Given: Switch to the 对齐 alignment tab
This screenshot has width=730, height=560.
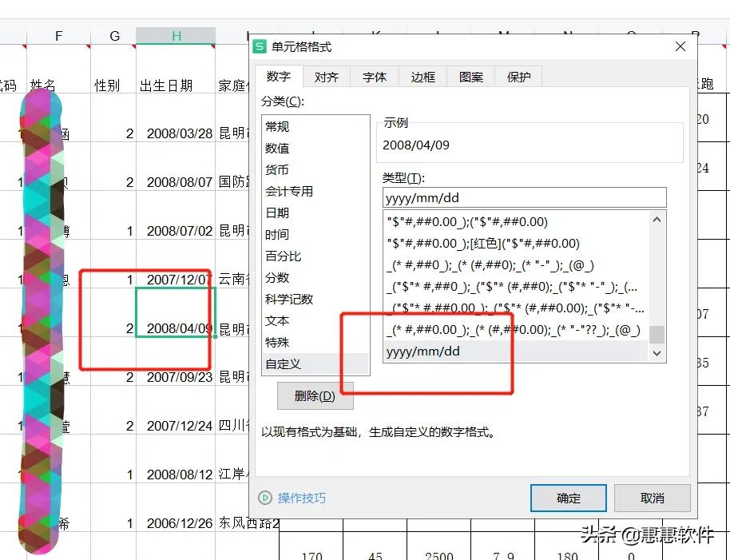Looking at the screenshot, I should click(x=326, y=77).
